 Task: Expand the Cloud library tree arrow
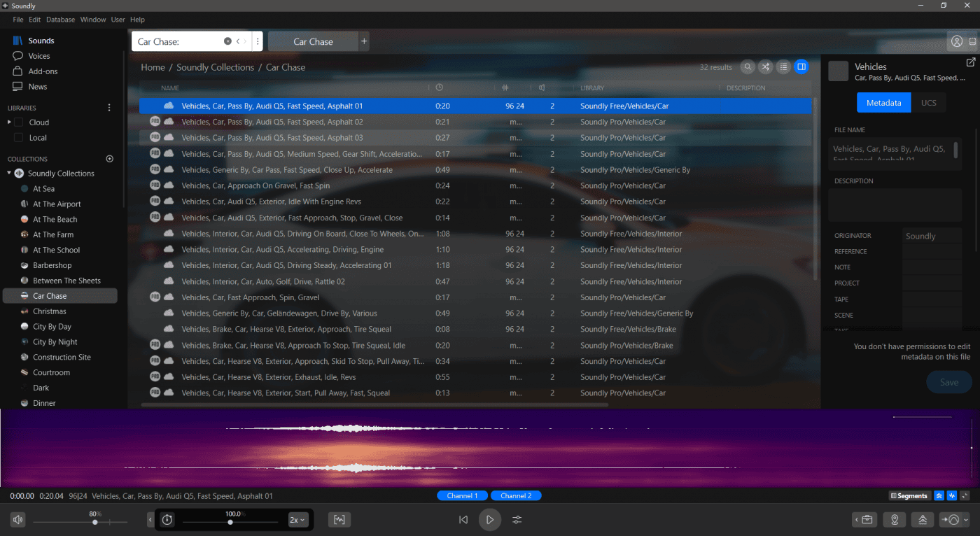click(x=9, y=122)
